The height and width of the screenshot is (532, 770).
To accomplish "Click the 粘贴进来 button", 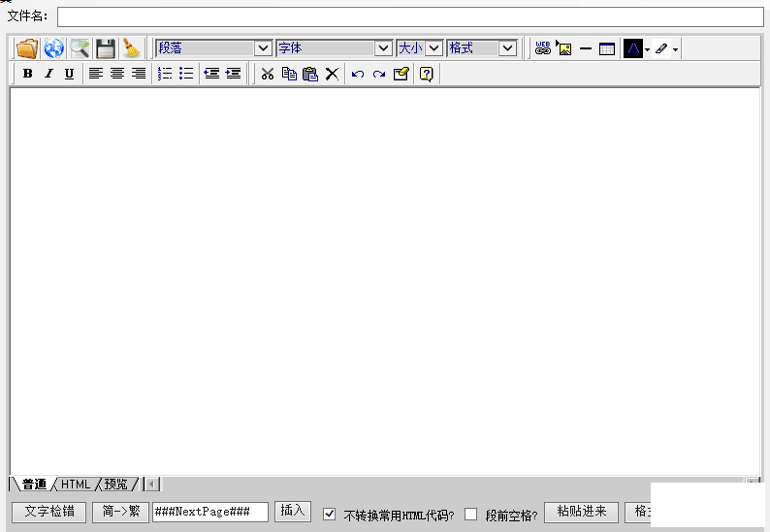I will [582, 512].
